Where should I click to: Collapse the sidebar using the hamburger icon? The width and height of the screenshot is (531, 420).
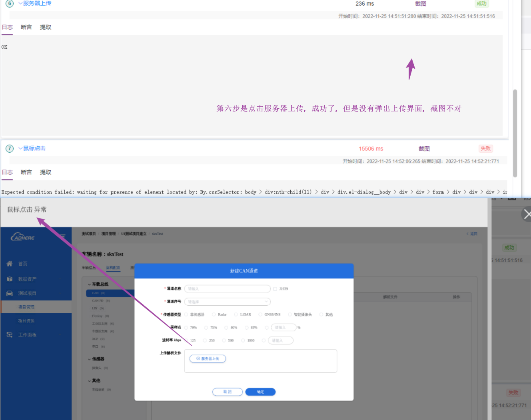62,237
